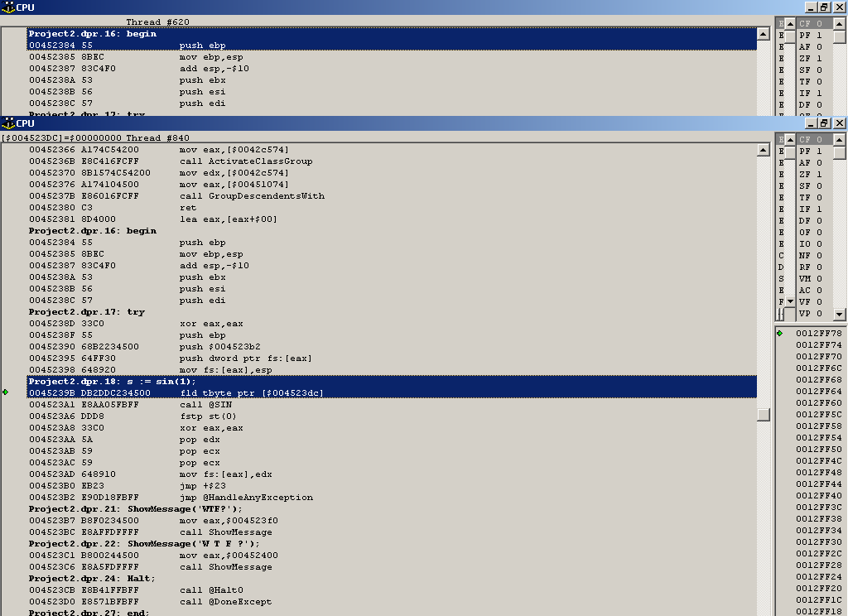Select the NF flag in the lower CPU window
Viewport: 848px width, 616px height.
pyautogui.click(x=810, y=256)
